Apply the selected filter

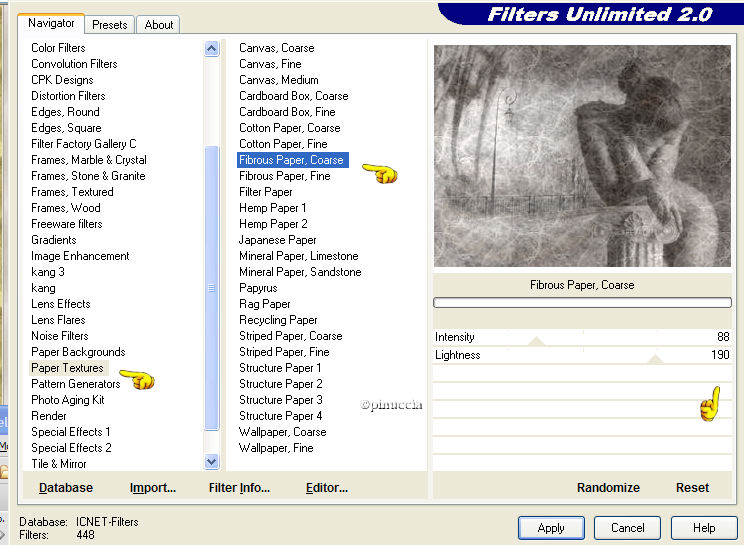551,528
